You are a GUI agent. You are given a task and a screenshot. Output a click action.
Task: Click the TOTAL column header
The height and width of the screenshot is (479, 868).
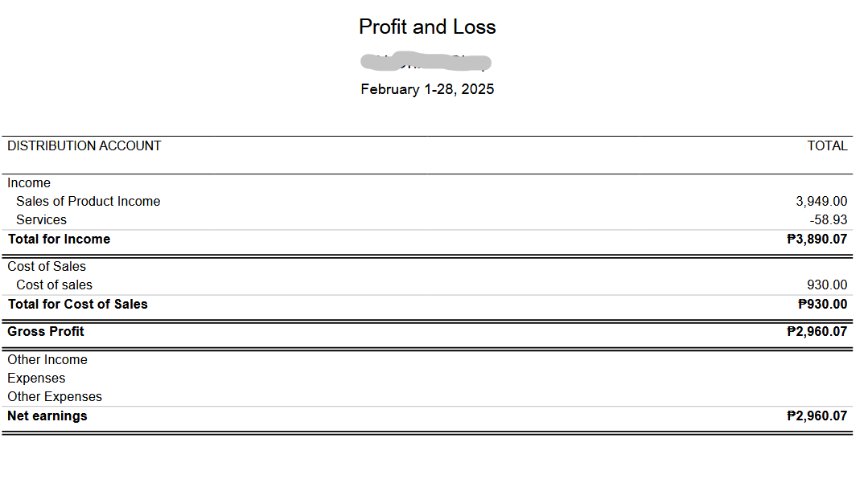827,146
